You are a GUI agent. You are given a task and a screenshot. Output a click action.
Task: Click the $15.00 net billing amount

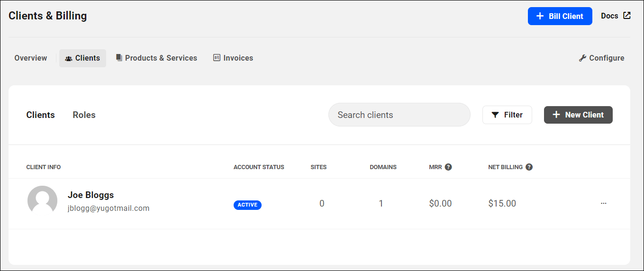502,203
